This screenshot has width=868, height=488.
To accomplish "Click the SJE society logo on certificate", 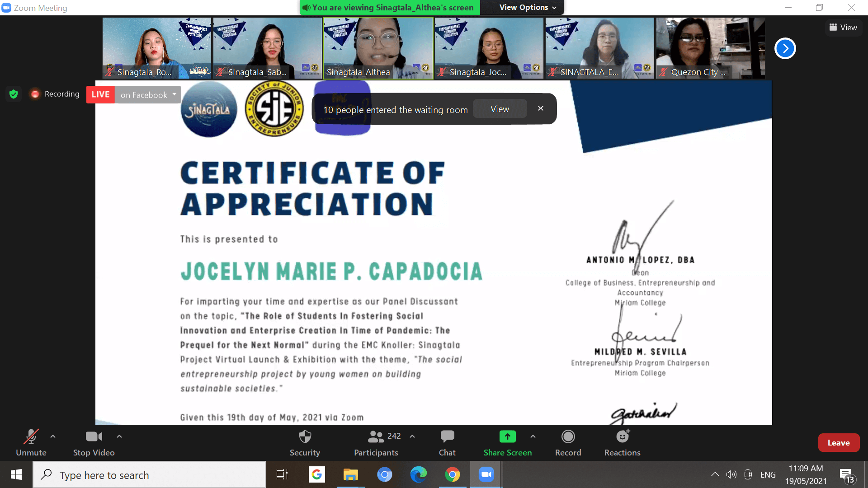I will click(x=274, y=109).
